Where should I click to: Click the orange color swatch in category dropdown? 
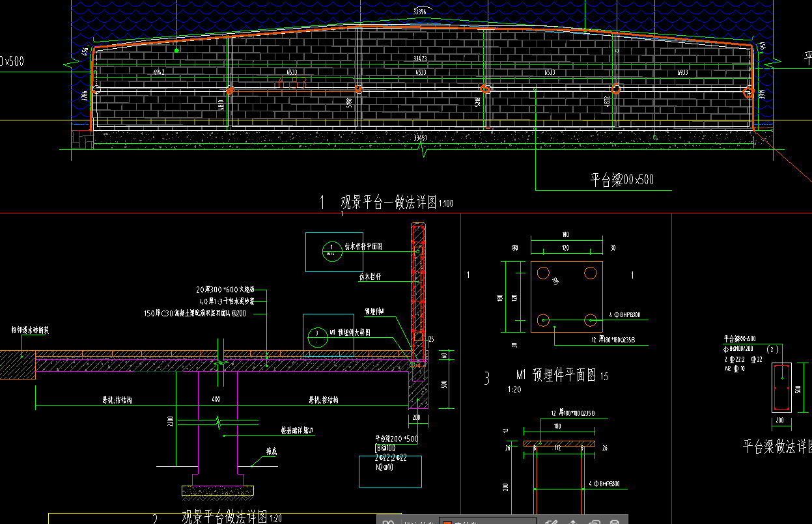point(447,522)
